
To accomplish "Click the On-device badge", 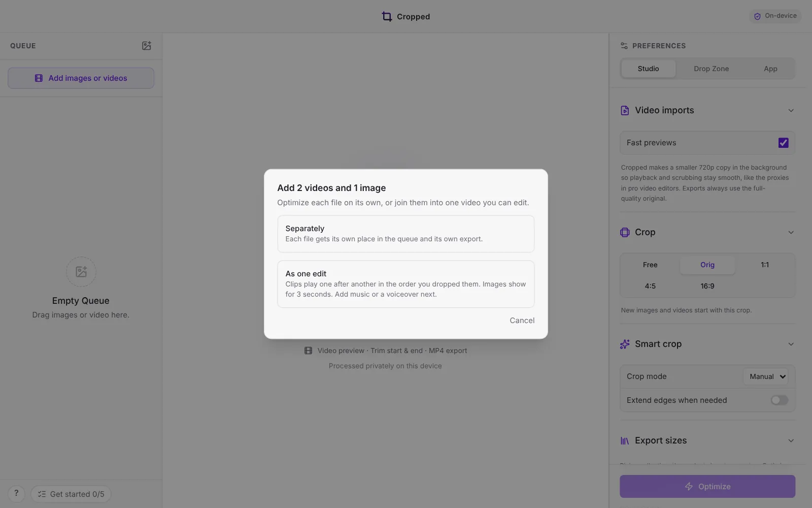I will tap(775, 16).
